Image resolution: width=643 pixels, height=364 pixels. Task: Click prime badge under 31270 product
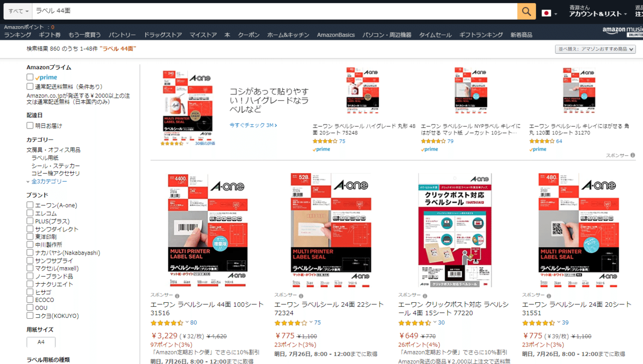538,149
